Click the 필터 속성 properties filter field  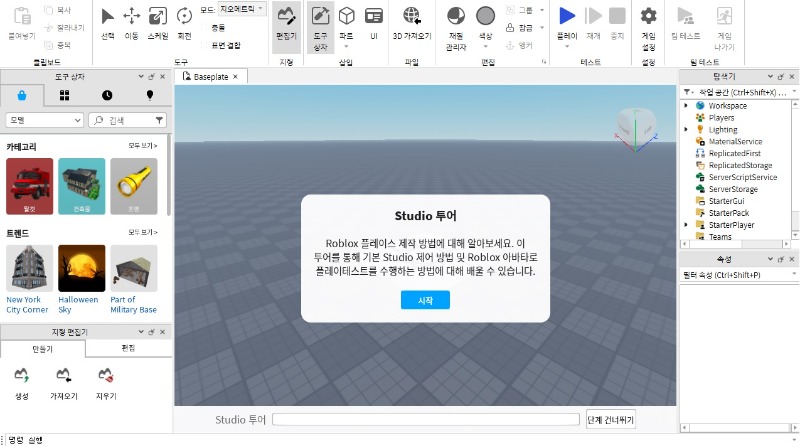[x=739, y=275]
